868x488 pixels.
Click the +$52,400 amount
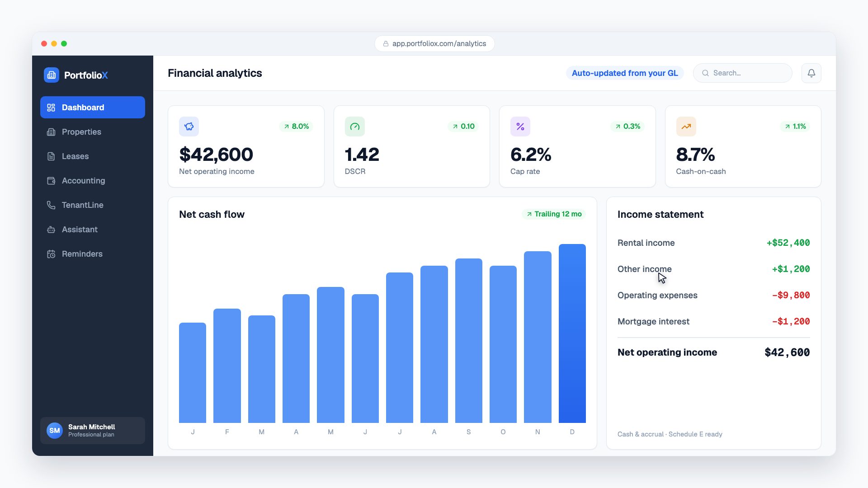click(x=788, y=243)
